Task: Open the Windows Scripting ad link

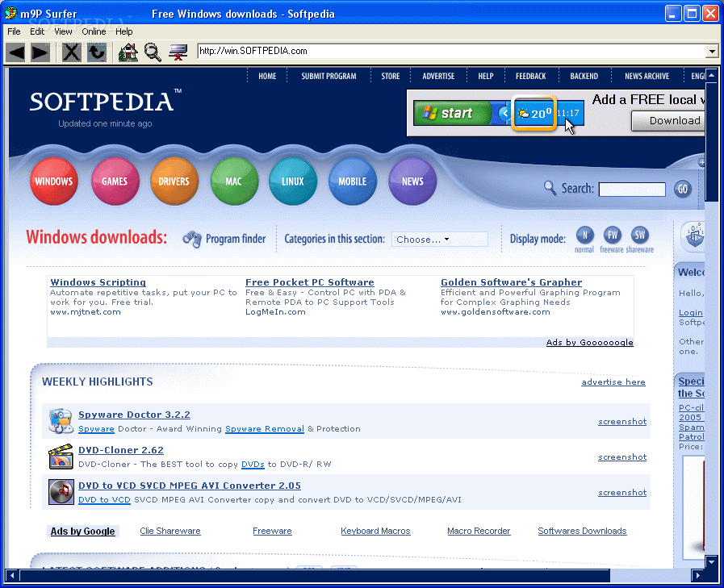Action: [98, 282]
